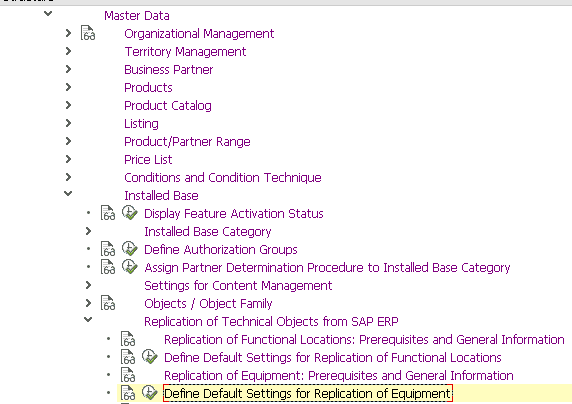
Task: Collapse the Installed Base node
Action: click(x=68, y=194)
